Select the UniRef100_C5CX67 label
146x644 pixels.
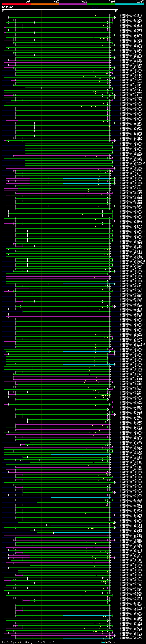pyautogui.click(x=131, y=374)
